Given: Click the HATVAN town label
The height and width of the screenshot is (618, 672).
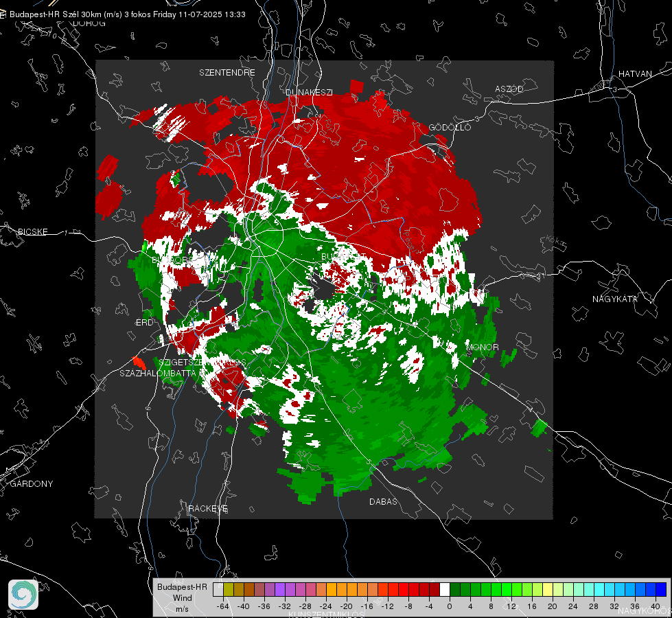Looking at the screenshot, I should (635, 74).
